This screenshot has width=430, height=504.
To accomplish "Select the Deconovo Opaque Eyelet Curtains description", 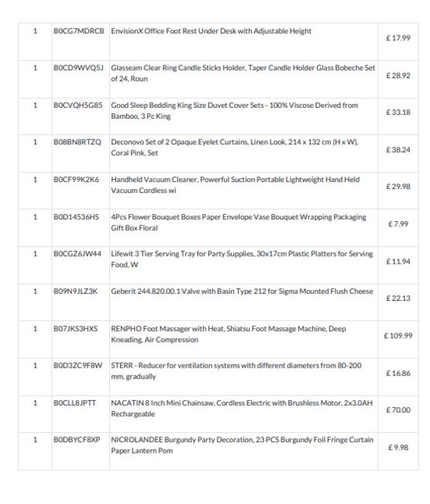I will (x=235, y=147).
